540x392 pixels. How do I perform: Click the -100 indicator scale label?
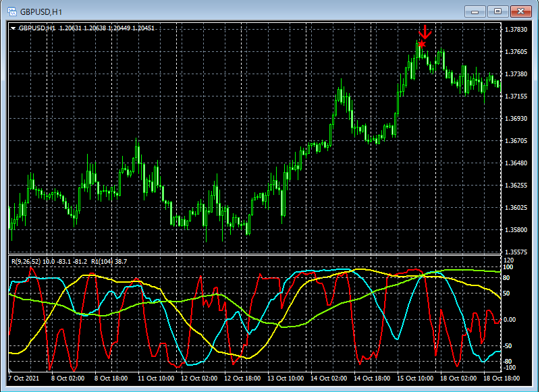click(510, 368)
